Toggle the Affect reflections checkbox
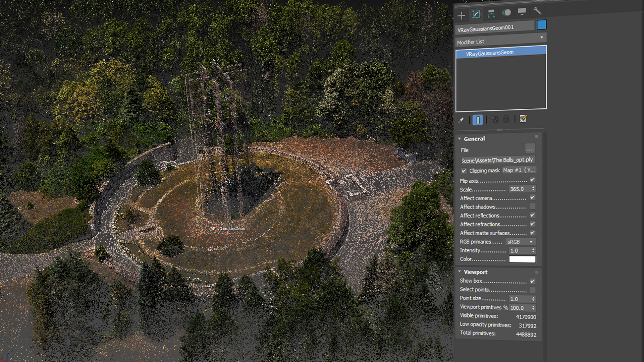This screenshot has width=644, height=362. (x=532, y=215)
